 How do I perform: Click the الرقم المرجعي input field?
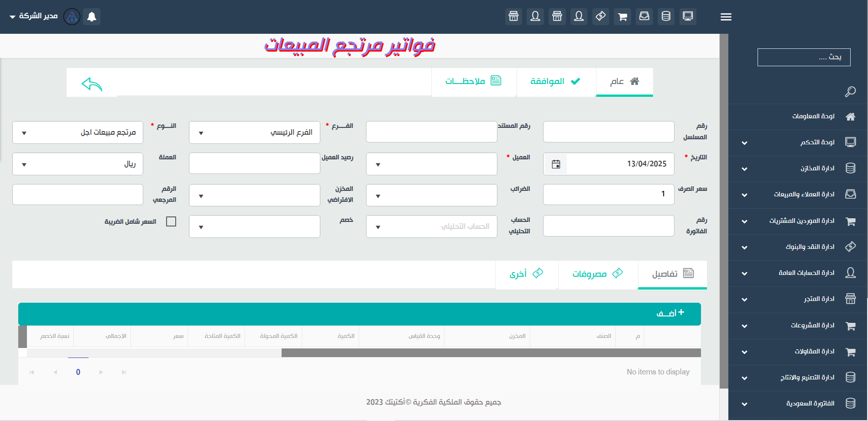click(78, 195)
